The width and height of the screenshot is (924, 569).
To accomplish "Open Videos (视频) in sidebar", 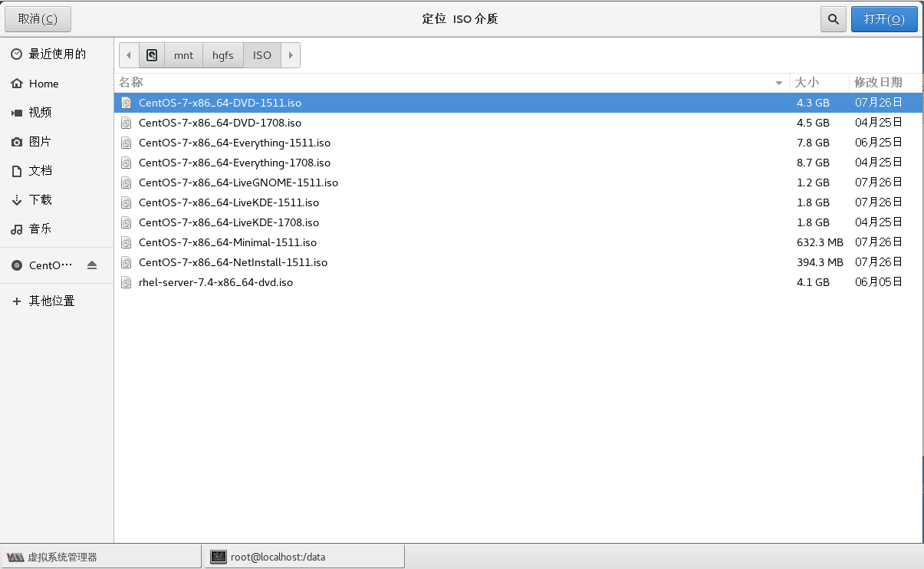I will 57,113.
